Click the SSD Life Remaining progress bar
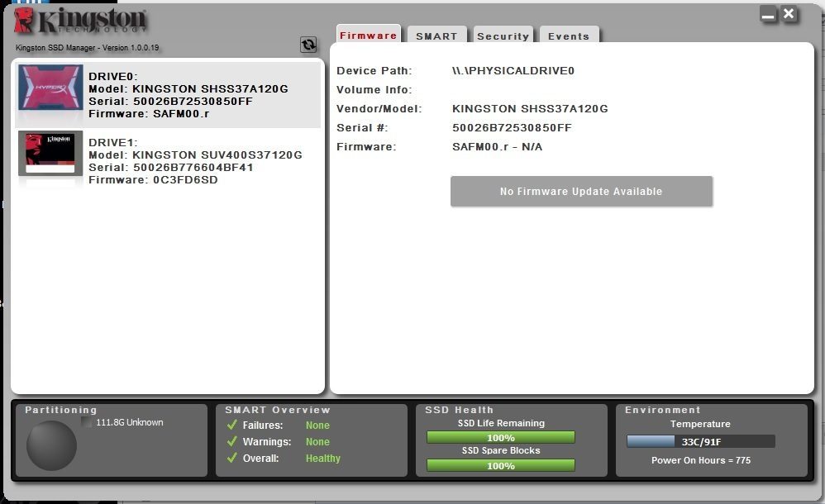825x504 pixels. tap(501, 438)
